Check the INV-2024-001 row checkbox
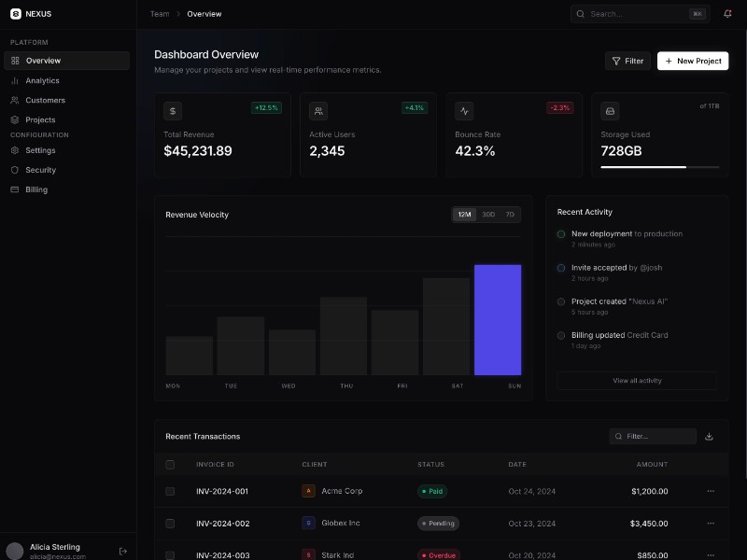This screenshot has height=560, width=747. point(170,491)
